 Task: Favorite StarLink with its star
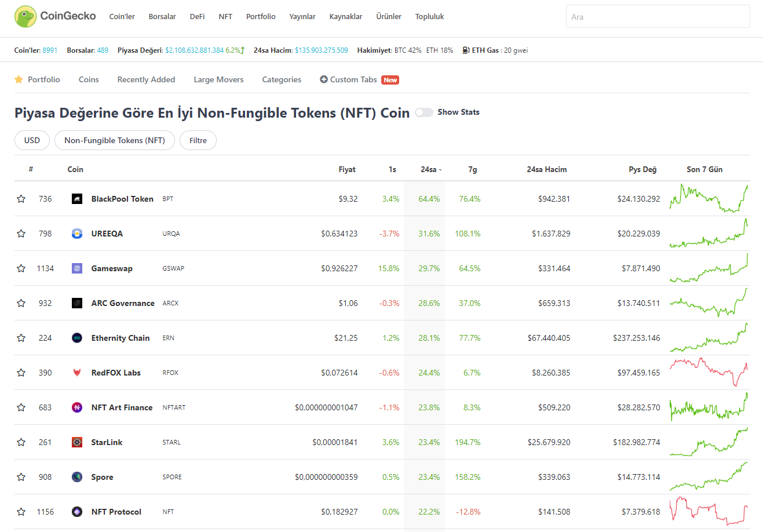[21, 442]
